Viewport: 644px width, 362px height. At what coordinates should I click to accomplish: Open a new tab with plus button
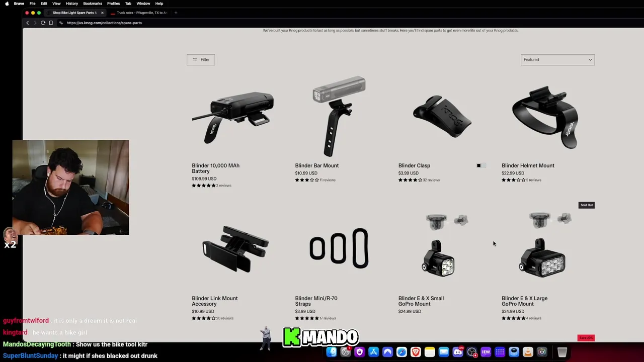click(176, 13)
